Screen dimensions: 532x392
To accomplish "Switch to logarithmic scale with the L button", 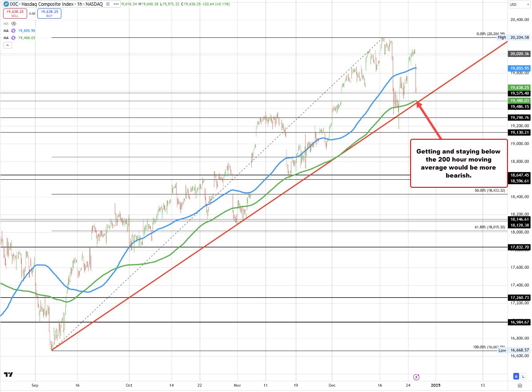I will point(523,376).
